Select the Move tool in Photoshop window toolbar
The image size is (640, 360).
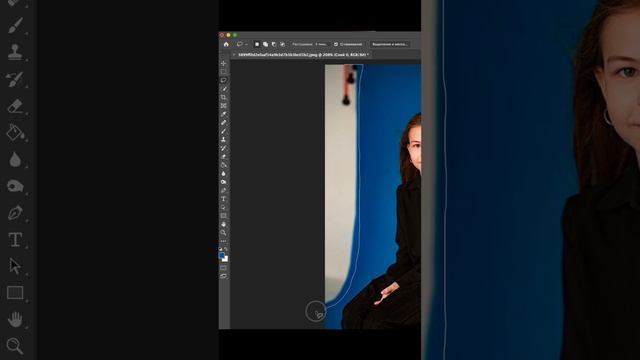pyautogui.click(x=223, y=64)
